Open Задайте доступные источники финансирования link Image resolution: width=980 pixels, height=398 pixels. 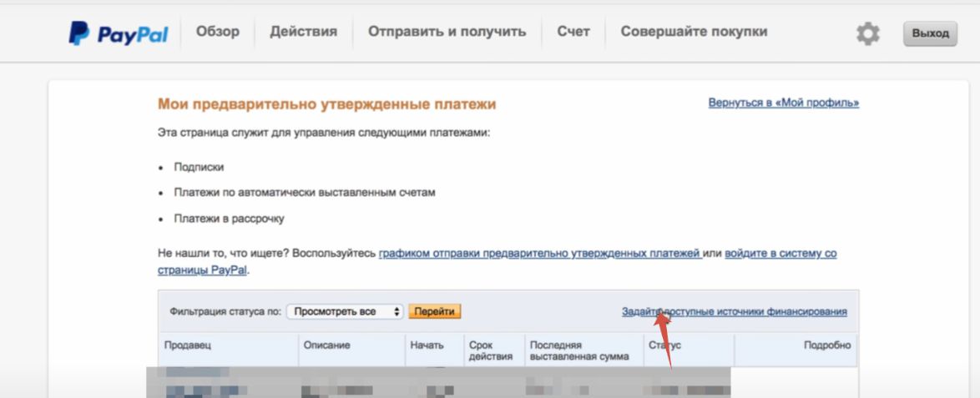[734, 311]
